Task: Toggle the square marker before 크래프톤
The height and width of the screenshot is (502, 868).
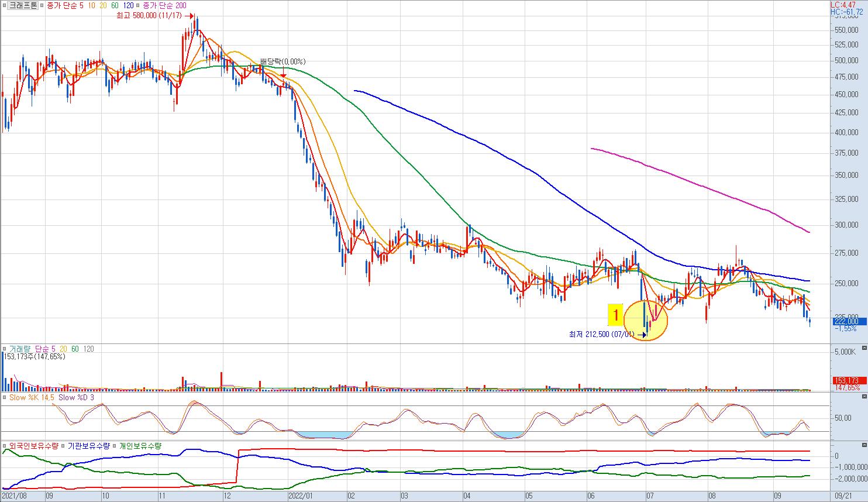Action: point(5,5)
